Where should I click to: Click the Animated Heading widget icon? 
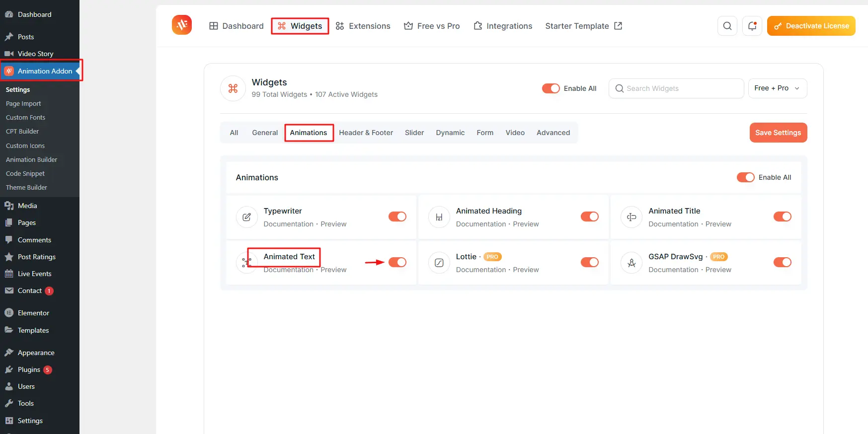[439, 217]
